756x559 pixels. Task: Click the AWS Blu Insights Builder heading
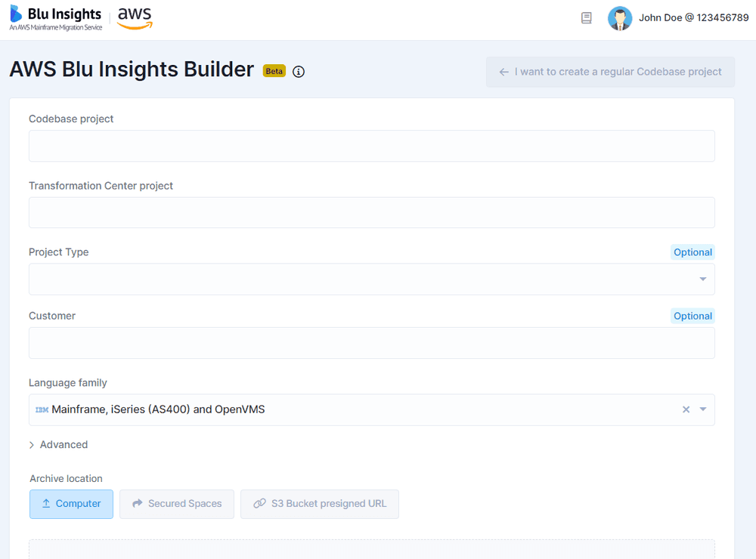point(132,69)
